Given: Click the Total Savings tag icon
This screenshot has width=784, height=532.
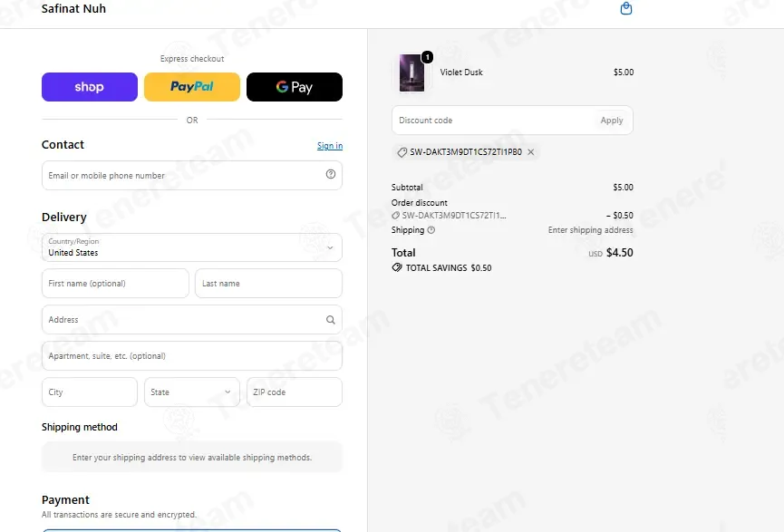Looking at the screenshot, I should click(x=397, y=267).
